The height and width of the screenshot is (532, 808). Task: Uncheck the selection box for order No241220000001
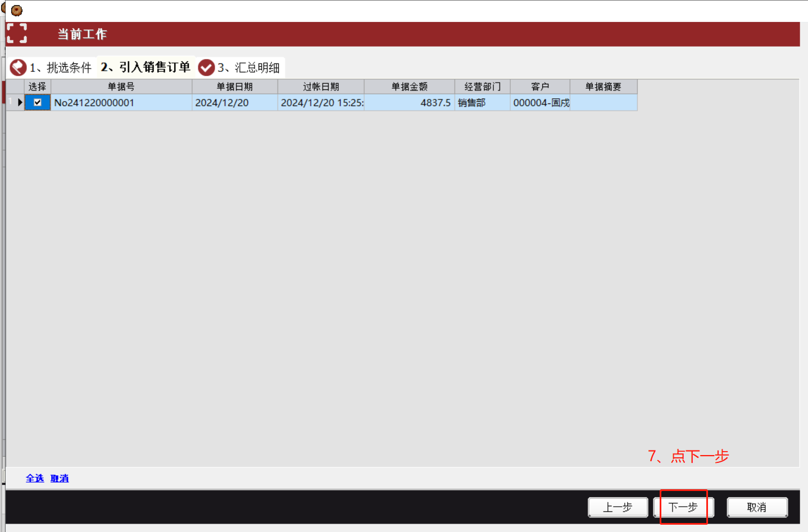point(38,102)
